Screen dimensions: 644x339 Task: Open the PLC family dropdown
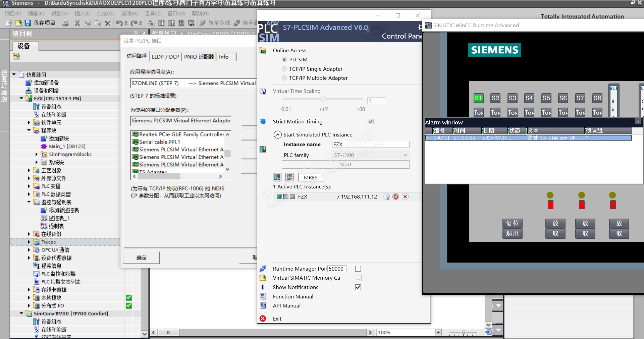pos(371,155)
